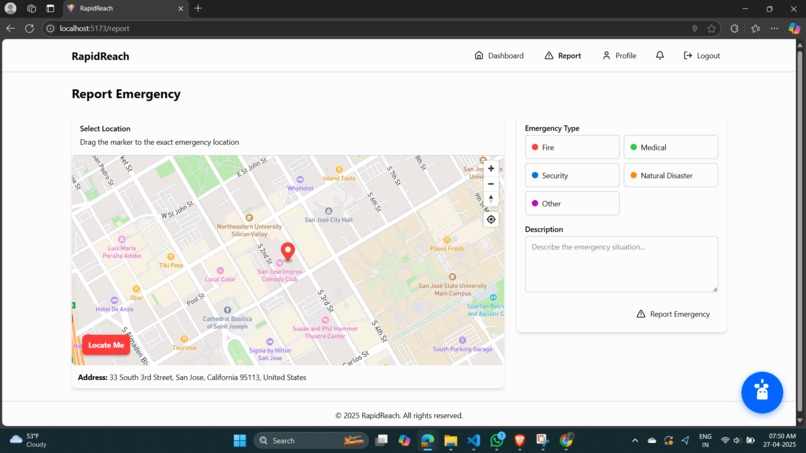The height and width of the screenshot is (453, 806).
Task: Click the browser address bar URL
Action: click(94, 28)
